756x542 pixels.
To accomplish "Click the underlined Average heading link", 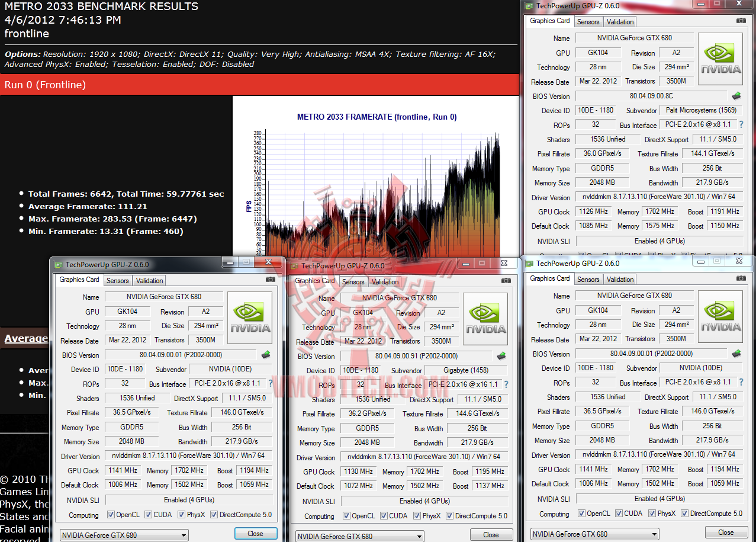I will pyautogui.click(x=26, y=338).
